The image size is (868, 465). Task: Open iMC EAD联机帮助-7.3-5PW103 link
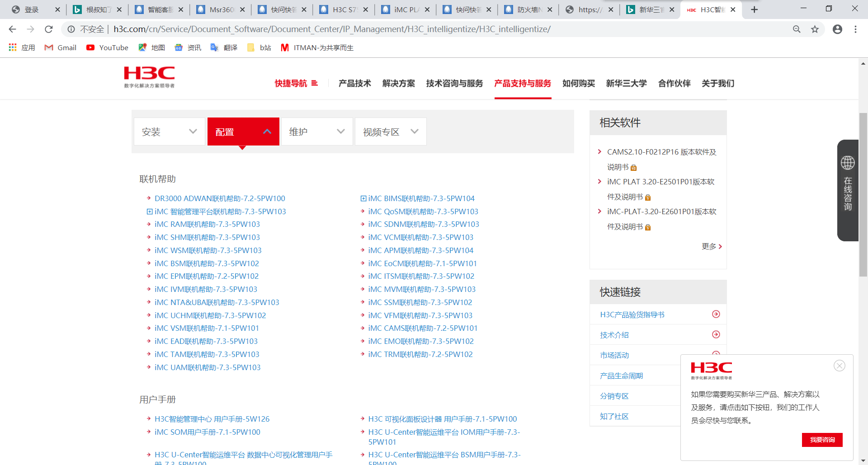pyautogui.click(x=206, y=341)
